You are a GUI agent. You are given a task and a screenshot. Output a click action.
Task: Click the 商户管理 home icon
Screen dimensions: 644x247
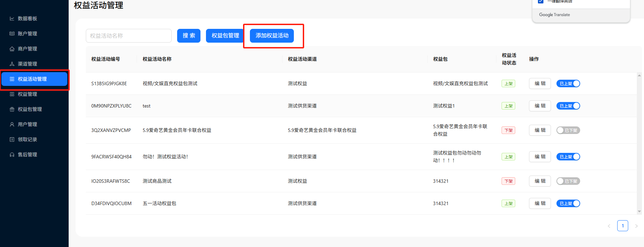coord(12,49)
